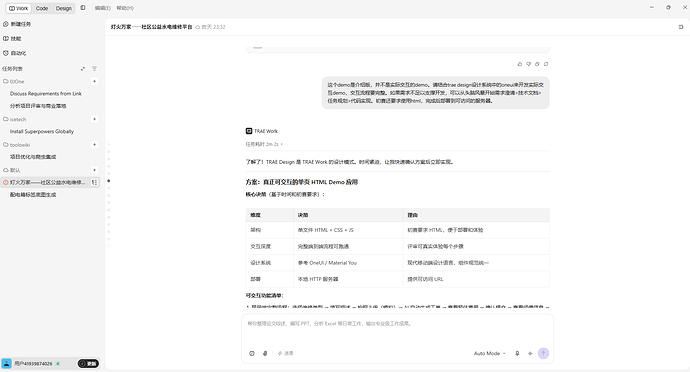Screen dimensions: 690x372
Task: Add a new task in 默认 group
Action: pyautogui.click(x=94, y=170)
